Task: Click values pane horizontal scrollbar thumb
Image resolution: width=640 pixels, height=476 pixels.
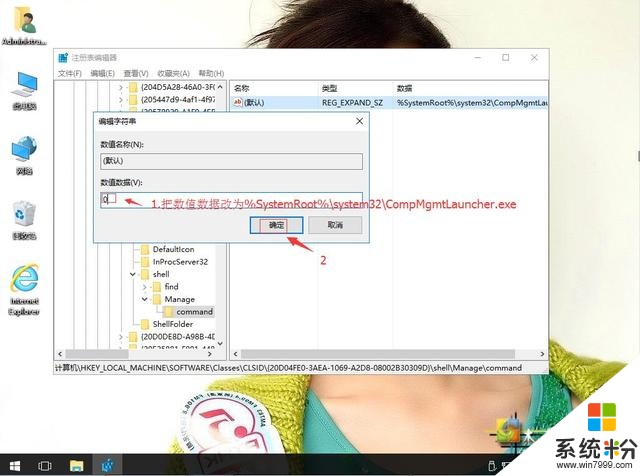Action: click(378, 354)
